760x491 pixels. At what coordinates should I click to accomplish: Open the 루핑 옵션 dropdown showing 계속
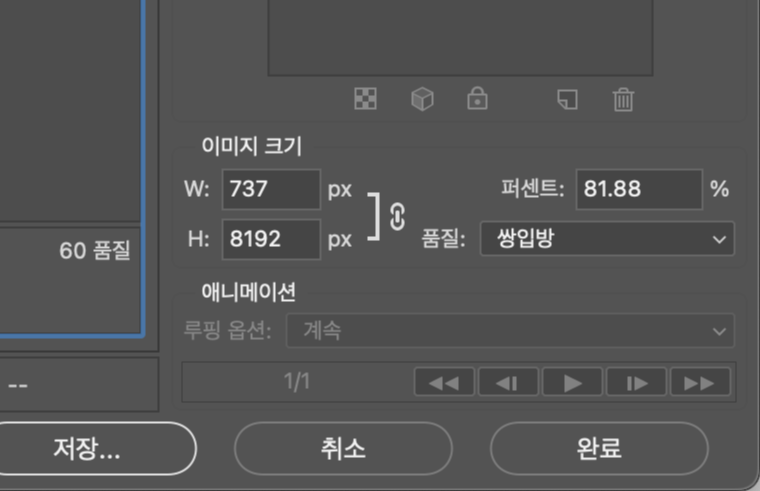tap(510, 331)
